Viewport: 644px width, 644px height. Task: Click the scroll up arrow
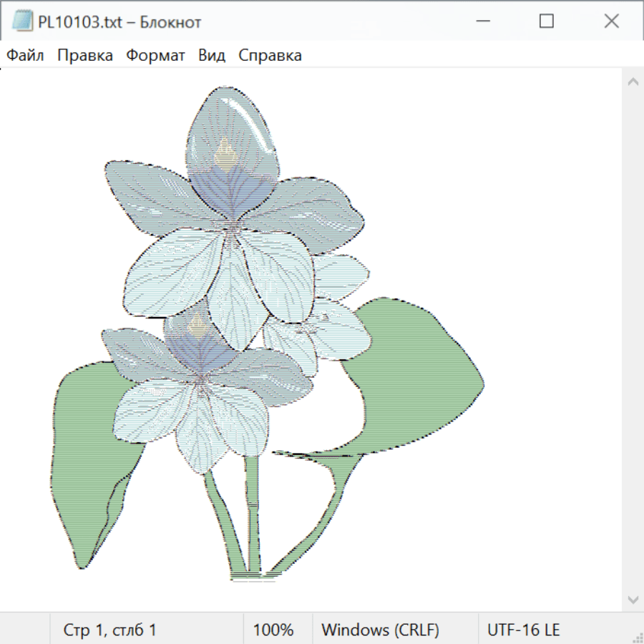pos(633,82)
